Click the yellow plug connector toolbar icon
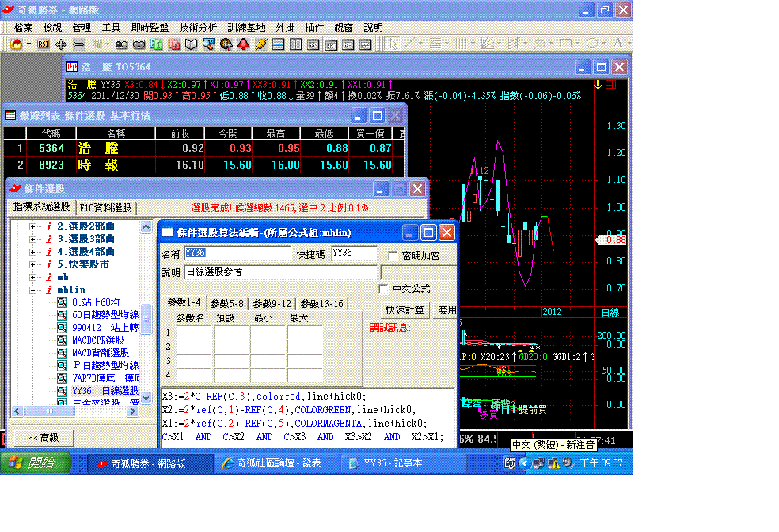This screenshot has width=779, height=532. point(260,44)
